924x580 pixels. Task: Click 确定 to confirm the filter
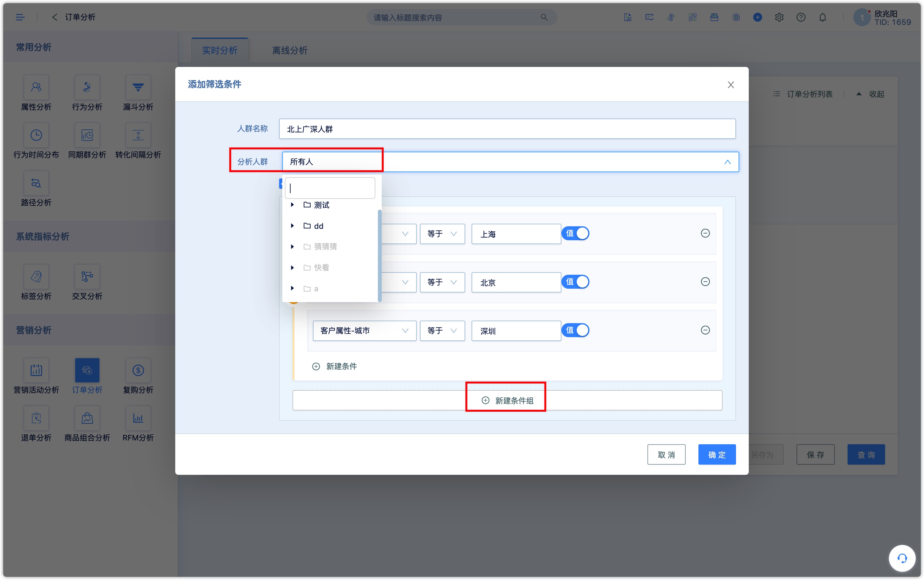[x=717, y=454]
